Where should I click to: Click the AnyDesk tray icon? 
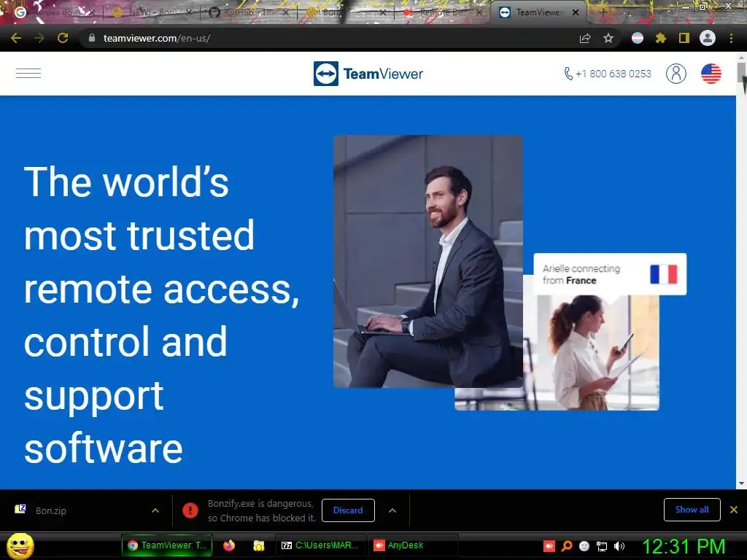tap(549, 546)
